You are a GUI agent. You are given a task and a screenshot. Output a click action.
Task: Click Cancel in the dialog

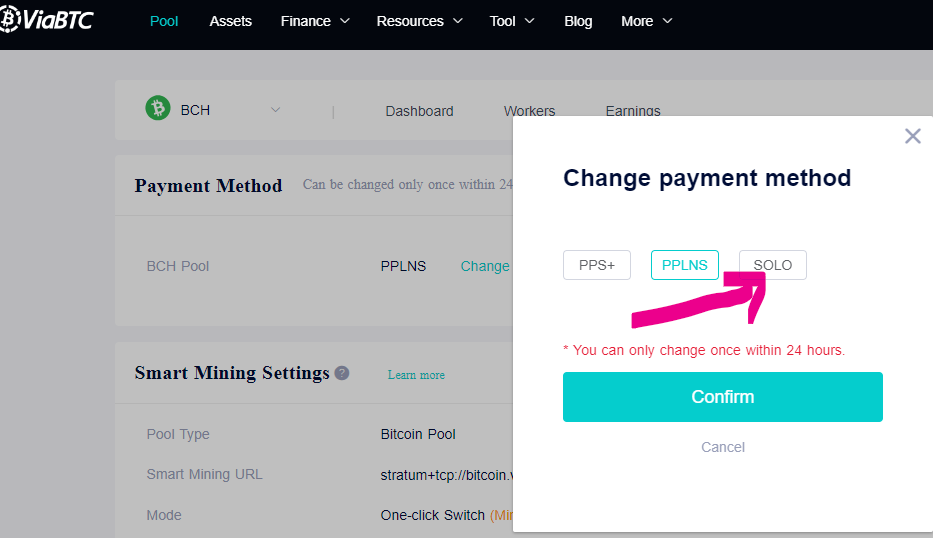point(722,447)
